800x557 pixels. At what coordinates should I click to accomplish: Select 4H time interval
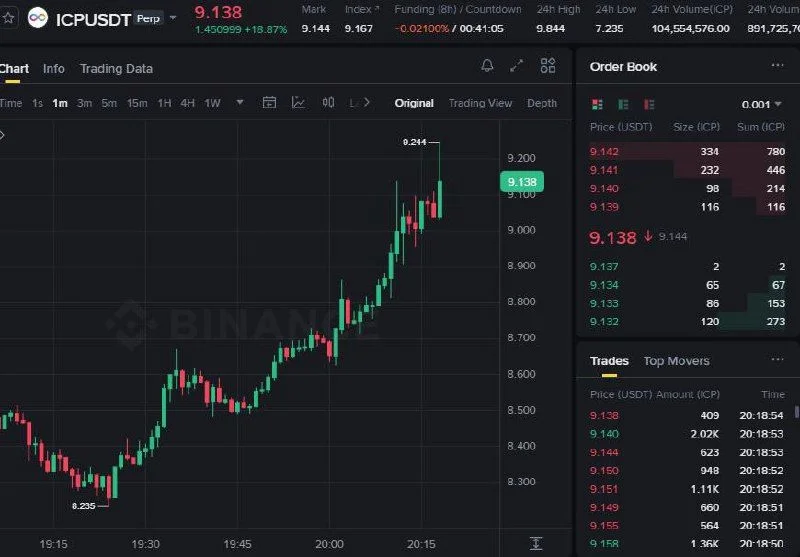188,103
